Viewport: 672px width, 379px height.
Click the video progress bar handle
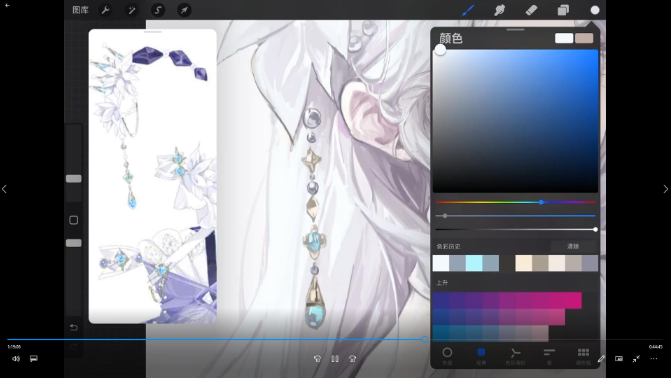click(x=425, y=340)
